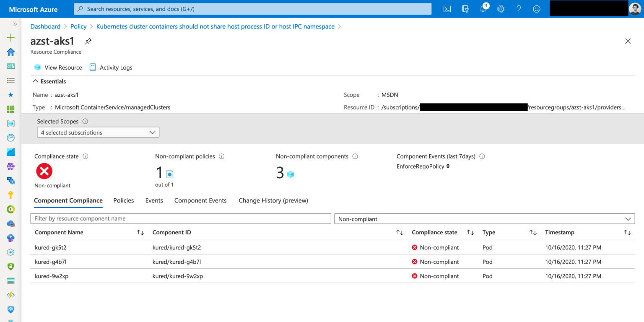Screen dimensions: 644x322
Task: Open Directory and subscription filter icon
Action: 465,9
